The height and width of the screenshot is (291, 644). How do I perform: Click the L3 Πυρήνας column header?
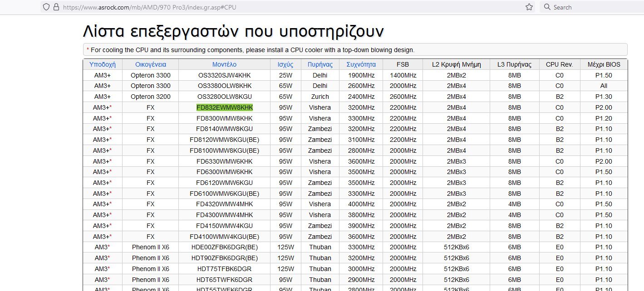515,64
